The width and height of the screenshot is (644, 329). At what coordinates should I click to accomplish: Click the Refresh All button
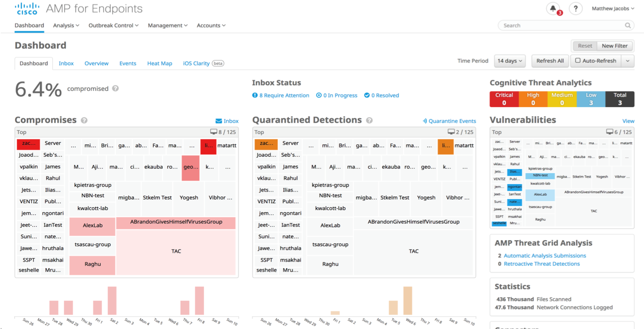coord(550,61)
